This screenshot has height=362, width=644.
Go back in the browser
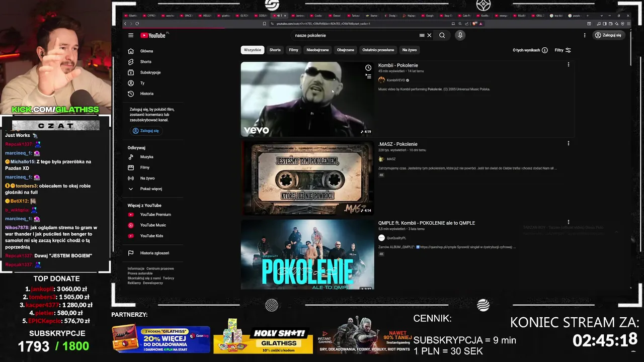(x=125, y=24)
